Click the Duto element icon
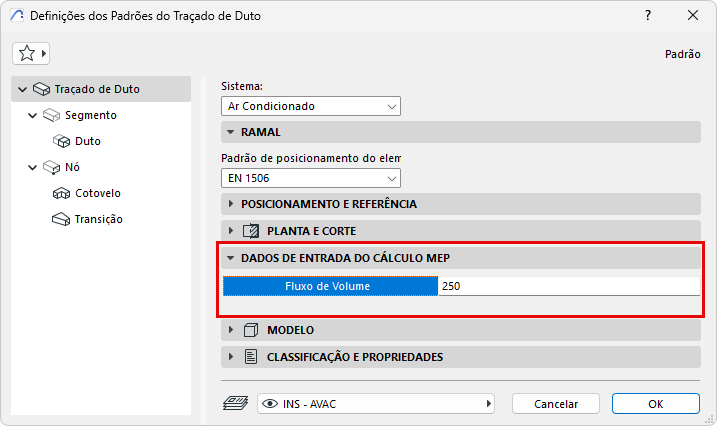The height and width of the screenshot is (426, 717). [x=62, y=141]
